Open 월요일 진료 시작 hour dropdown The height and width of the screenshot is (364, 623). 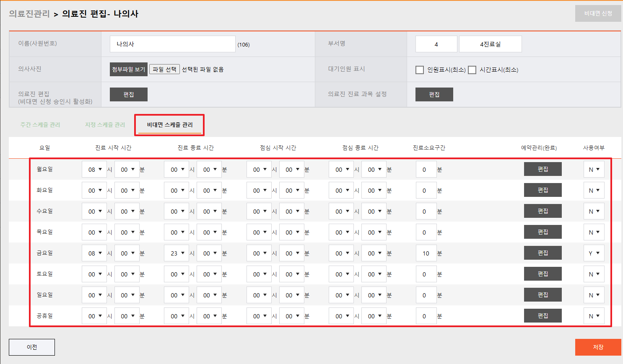tap(95, 170)
